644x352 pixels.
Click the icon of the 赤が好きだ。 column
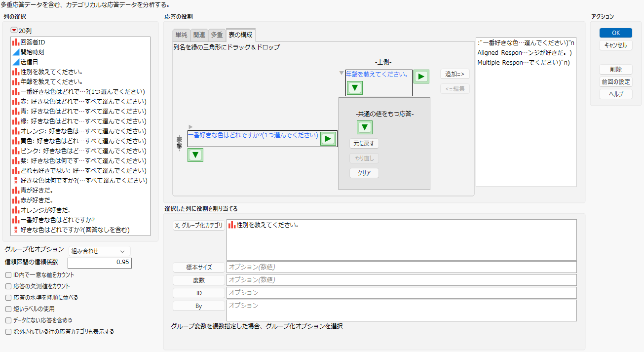pos(16,200)
